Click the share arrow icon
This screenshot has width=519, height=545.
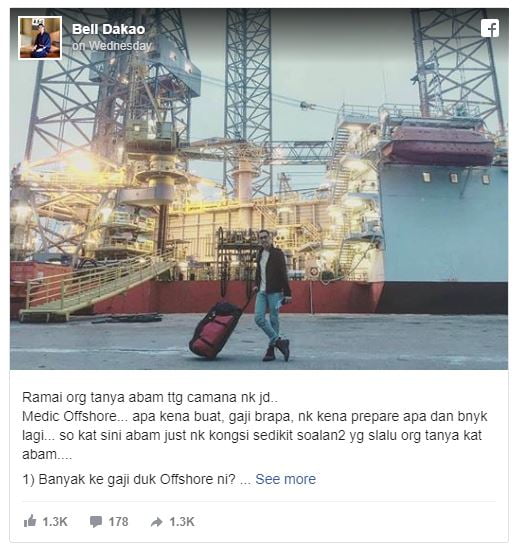[157, 522]
